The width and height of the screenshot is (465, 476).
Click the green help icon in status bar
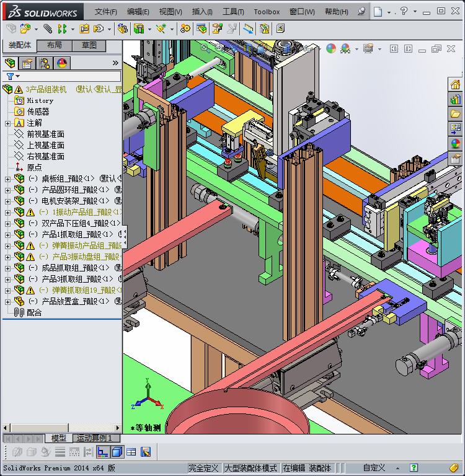click(x=414, y=467)
